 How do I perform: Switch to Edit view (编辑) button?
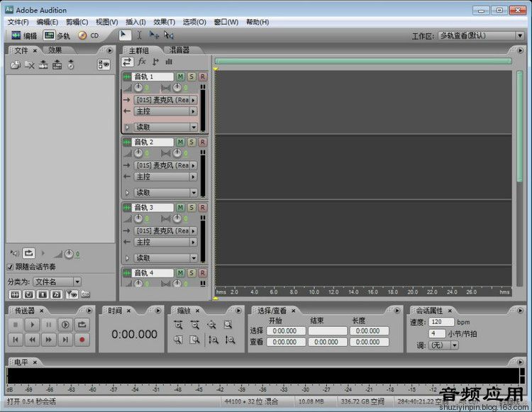pyautogui.click(x=23, y=35)
